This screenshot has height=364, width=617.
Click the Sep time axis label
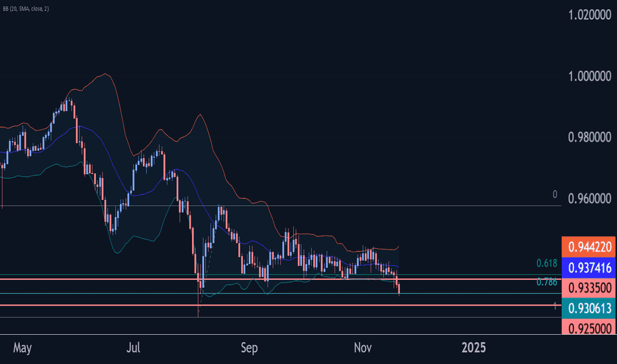click(x=249, y=348)
